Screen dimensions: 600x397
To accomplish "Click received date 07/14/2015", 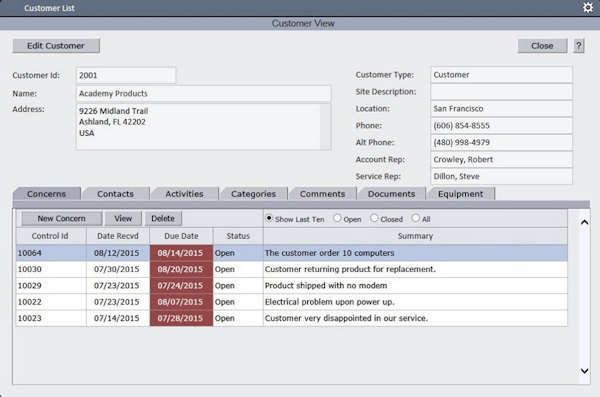I will click(x=117, y=318).
